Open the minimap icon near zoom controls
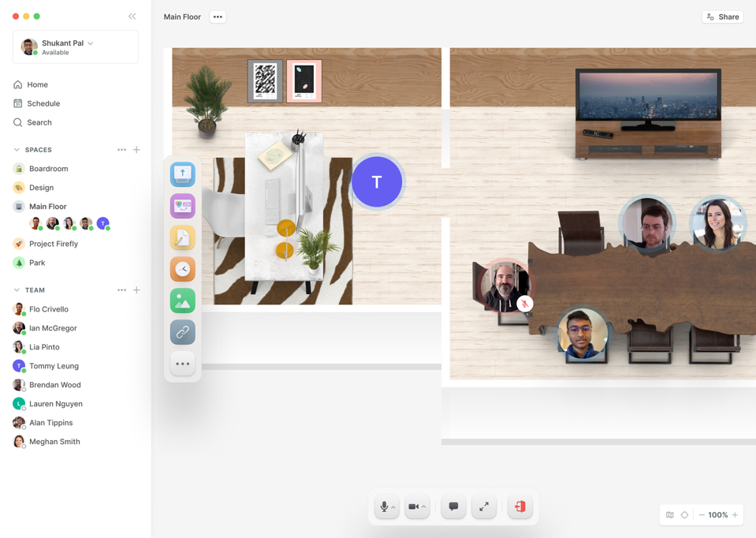The height and width of the screenshot is (538, 756). point(669,514)
